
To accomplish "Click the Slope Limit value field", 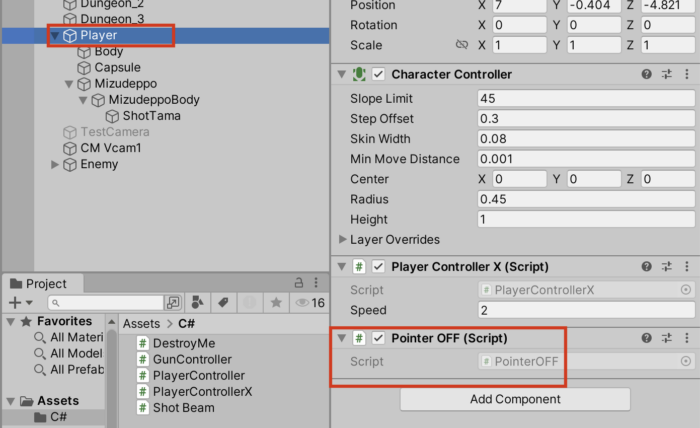I will tap(585, 99).
